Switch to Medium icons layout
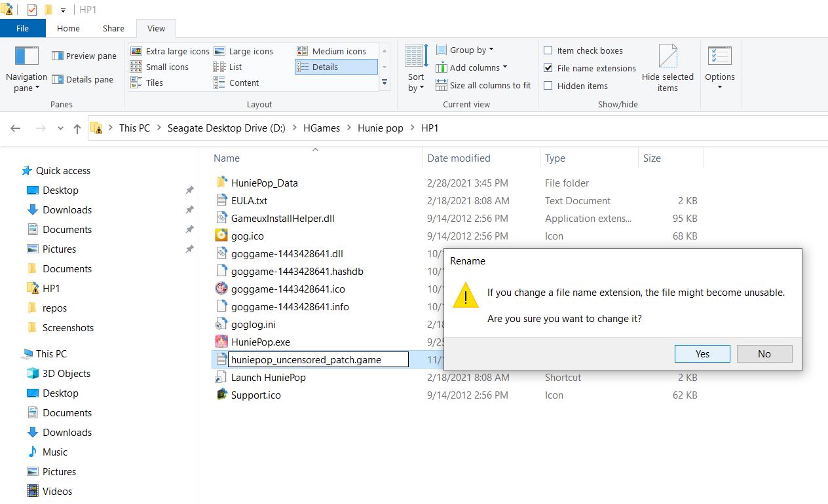828x504 pixels. click(331, 51)
